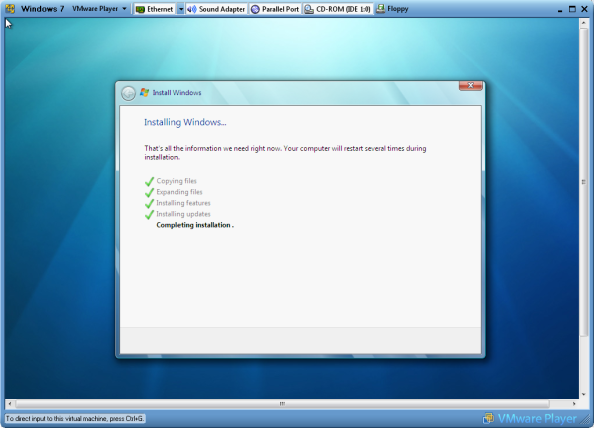
Task: Expand the Ethernet adapter dropdown arrow
Action: [181, 9]
